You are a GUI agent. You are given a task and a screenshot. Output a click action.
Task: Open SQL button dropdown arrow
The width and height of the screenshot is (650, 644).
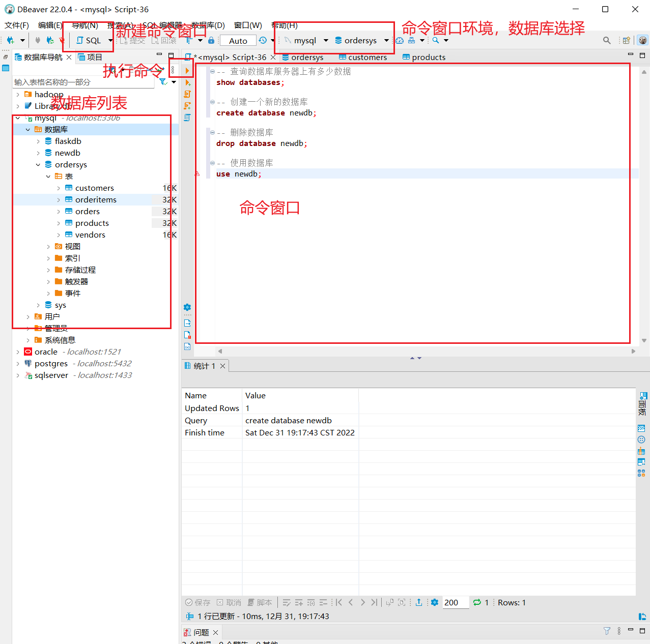(110, 40)
